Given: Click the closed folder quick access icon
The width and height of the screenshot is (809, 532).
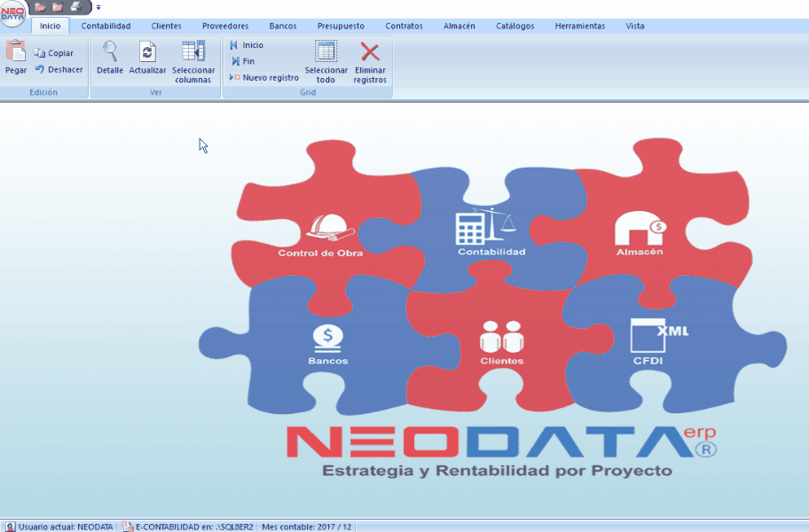Looking at the screenshot, I should [58, 7].
